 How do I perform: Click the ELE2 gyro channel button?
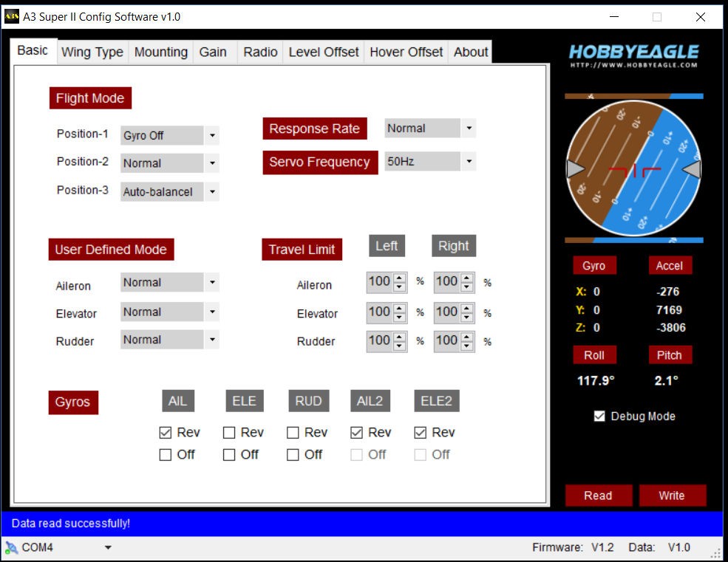tap(436, 401)
